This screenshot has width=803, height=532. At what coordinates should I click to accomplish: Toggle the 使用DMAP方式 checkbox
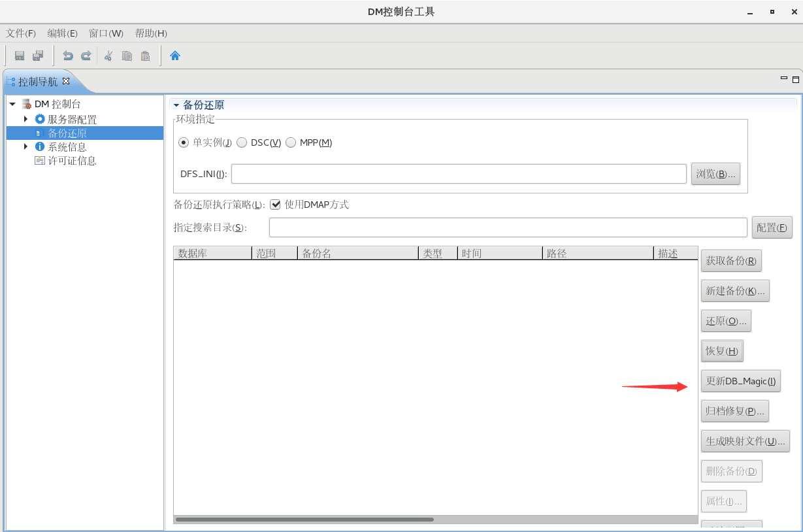click(x=275, y=204)
